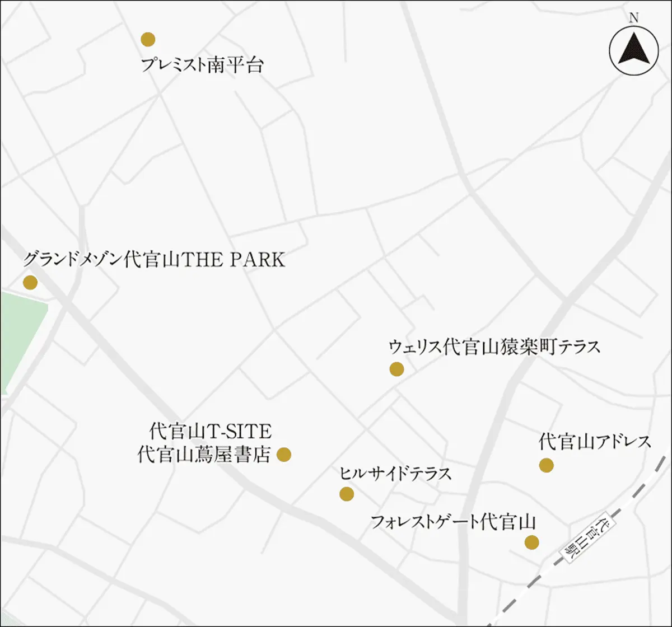Select the 代官山T-SITE label

(x=211, y=432)
